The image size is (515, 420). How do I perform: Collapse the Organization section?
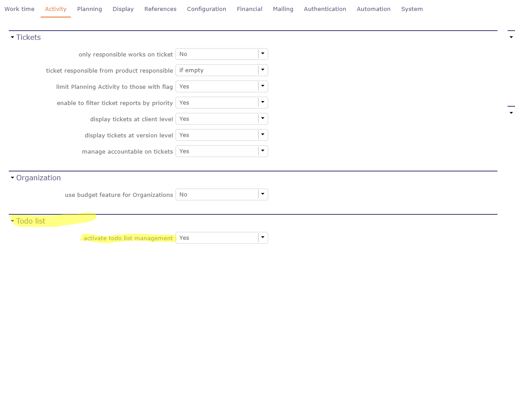point(13,178)
